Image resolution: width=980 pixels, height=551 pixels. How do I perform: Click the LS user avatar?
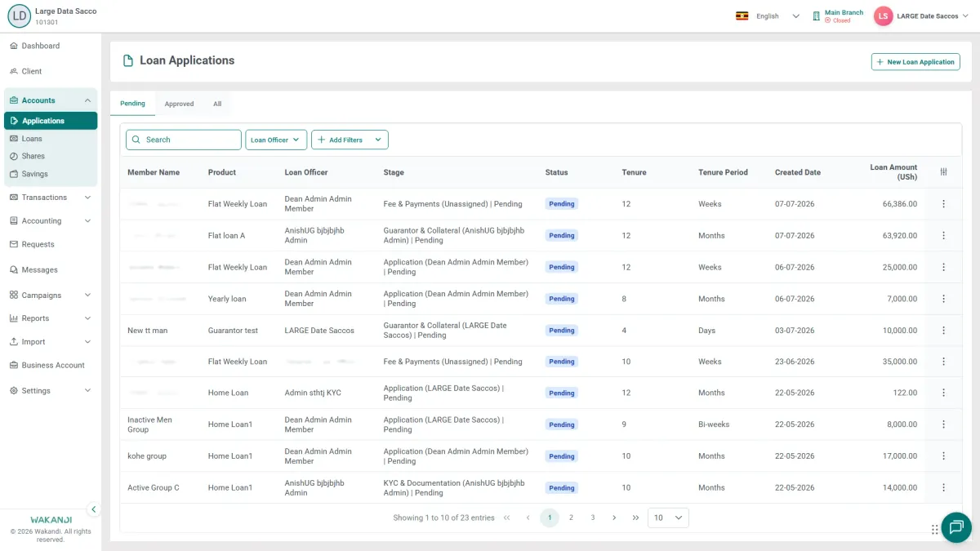pos(883,16)
